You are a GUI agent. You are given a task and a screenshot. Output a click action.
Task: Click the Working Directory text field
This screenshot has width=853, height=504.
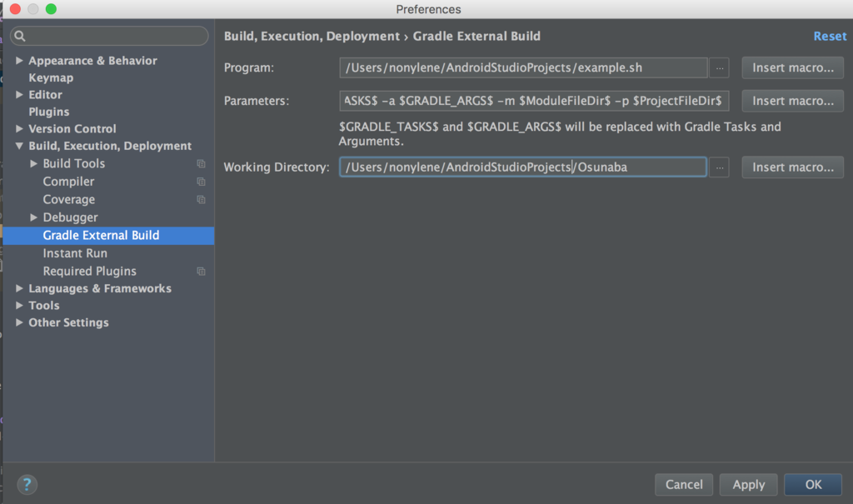[x=523, y=167]
